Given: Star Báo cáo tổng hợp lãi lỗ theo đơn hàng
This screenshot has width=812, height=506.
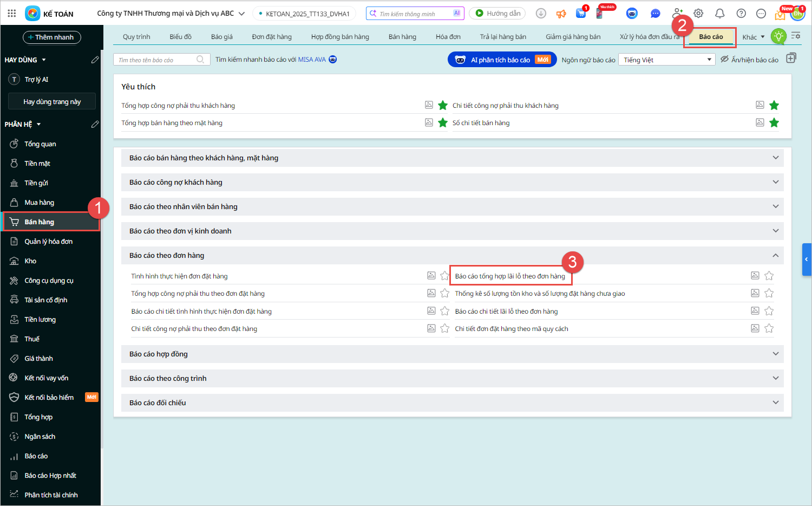Looking at the screenshot, I should pyautogui.click(x=769, y=276).
